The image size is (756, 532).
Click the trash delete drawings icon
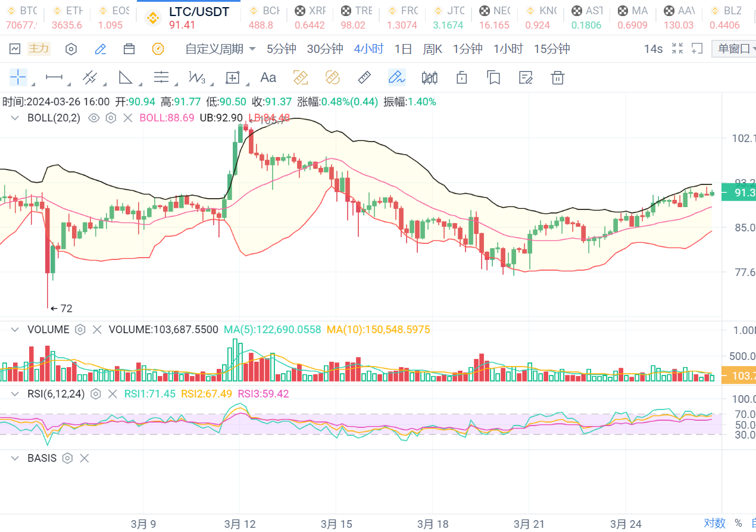557,77
